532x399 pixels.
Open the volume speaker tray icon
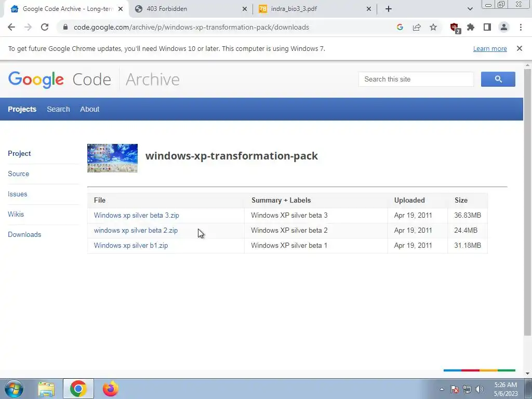480,389
